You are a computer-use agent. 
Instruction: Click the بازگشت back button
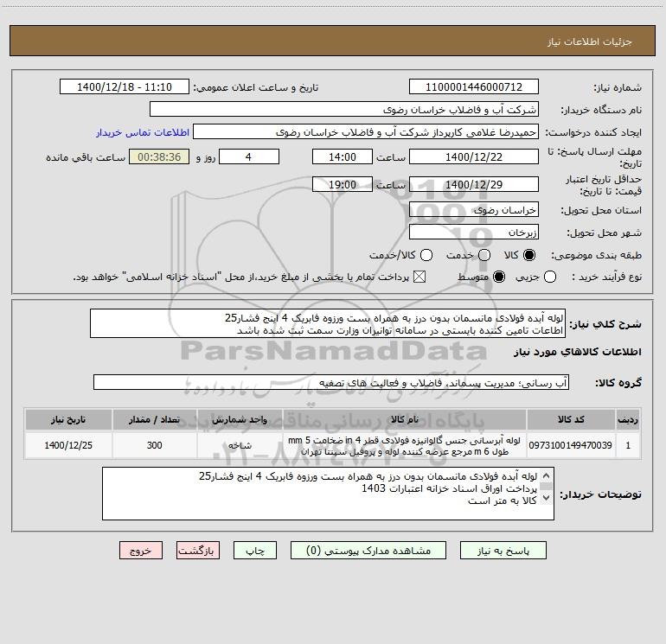pyautogui.click(x=198, y=551)
